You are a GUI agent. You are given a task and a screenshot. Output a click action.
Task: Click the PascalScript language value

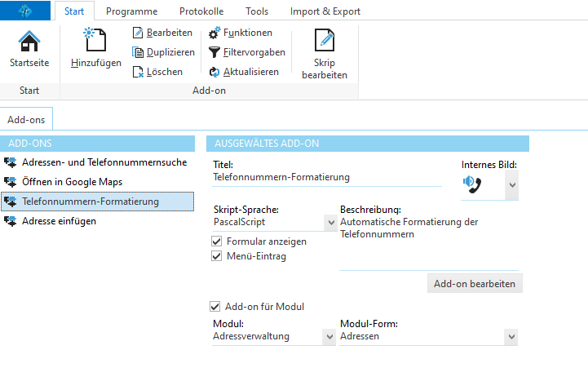click(x=239, y=222)
